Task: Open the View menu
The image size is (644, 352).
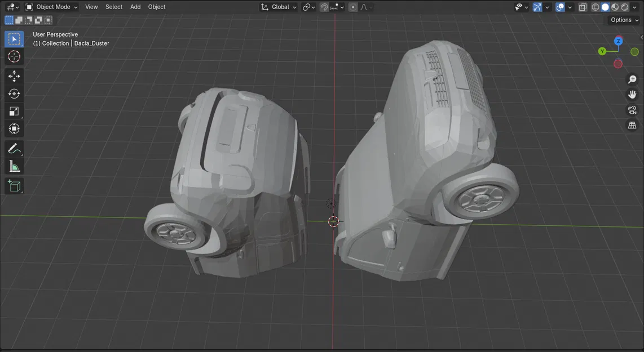Action: [x=91, y=7]
